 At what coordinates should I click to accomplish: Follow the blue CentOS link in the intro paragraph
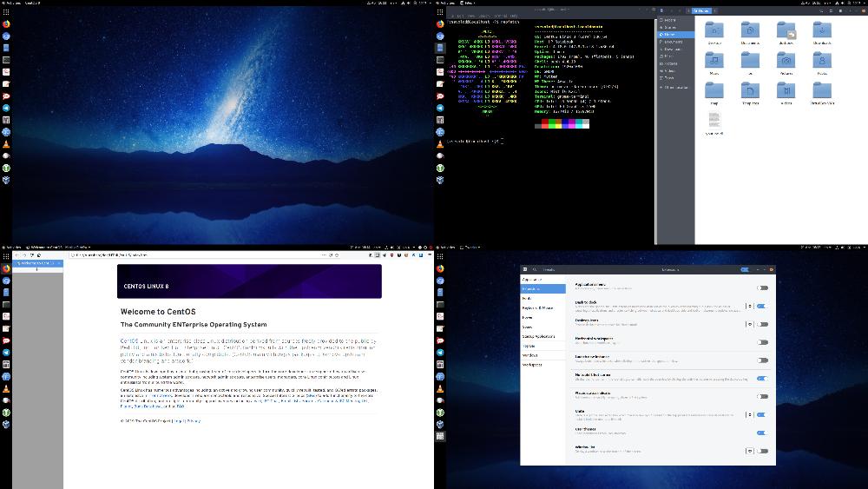129,341
